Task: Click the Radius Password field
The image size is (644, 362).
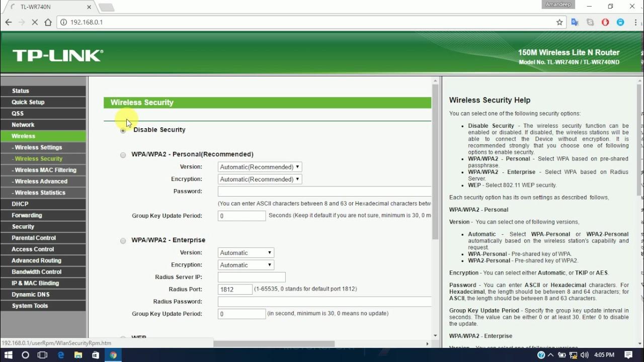Action: [x=325, y=302]
